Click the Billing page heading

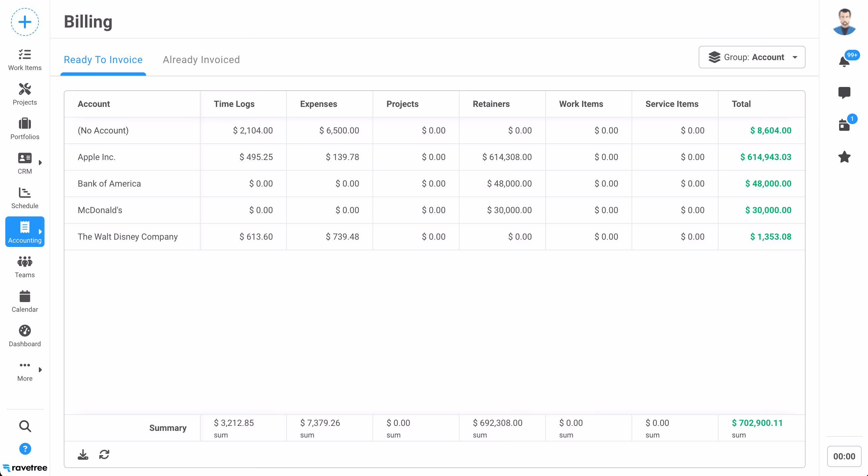coord(88,22)
